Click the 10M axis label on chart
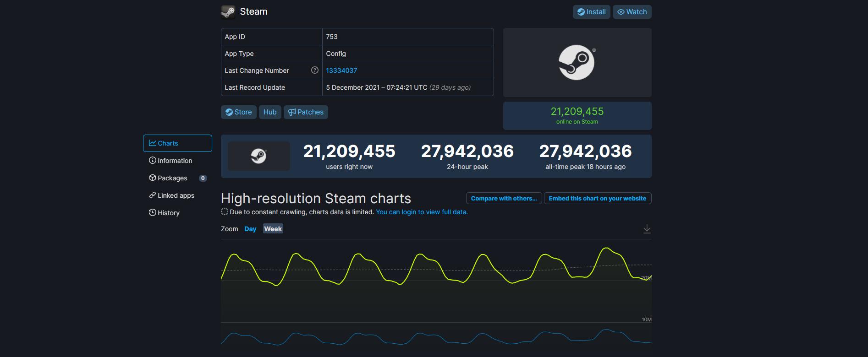The width and height of the screenshot is (868, 357). coord(646,319)
